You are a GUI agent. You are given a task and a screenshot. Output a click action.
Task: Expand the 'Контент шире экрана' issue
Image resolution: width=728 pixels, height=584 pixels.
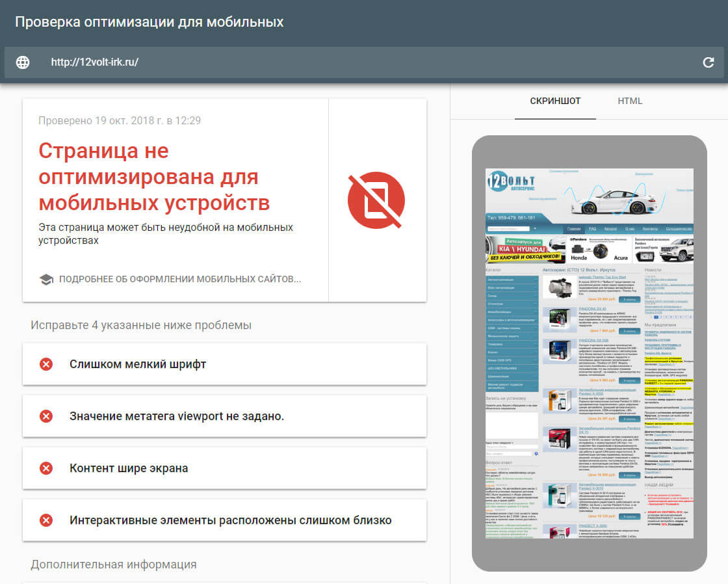pos(224,468)
